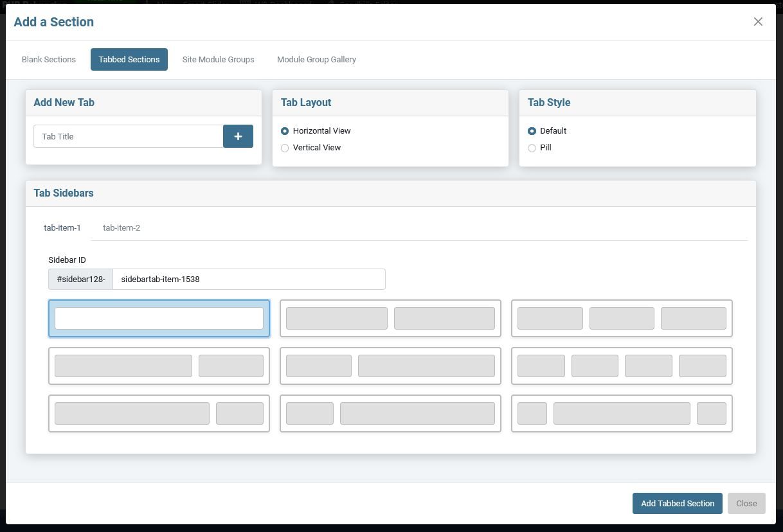This screenshot has width=783, height=532.
Task: Click the Tab Style heading
Action: (549, 102)
